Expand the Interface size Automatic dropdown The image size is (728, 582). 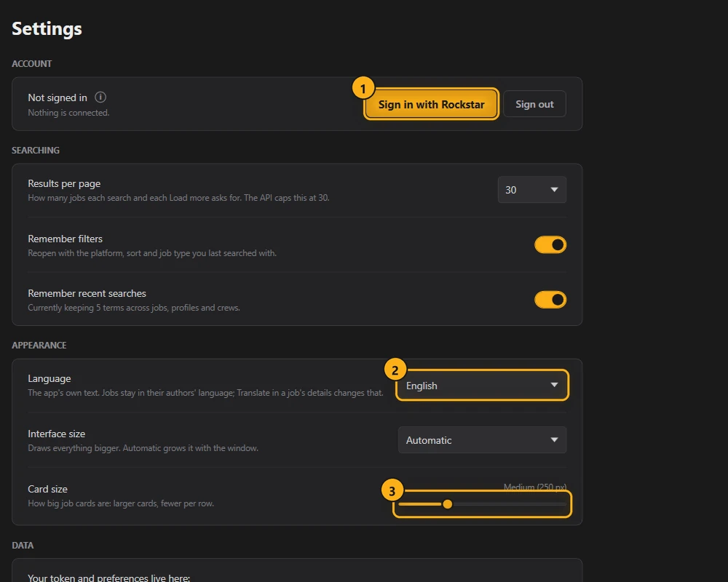click(482, 440)
